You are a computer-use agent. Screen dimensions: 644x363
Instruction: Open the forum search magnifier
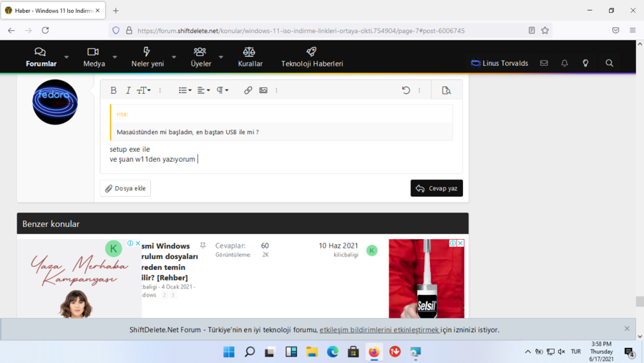click(x=610, y=63)
